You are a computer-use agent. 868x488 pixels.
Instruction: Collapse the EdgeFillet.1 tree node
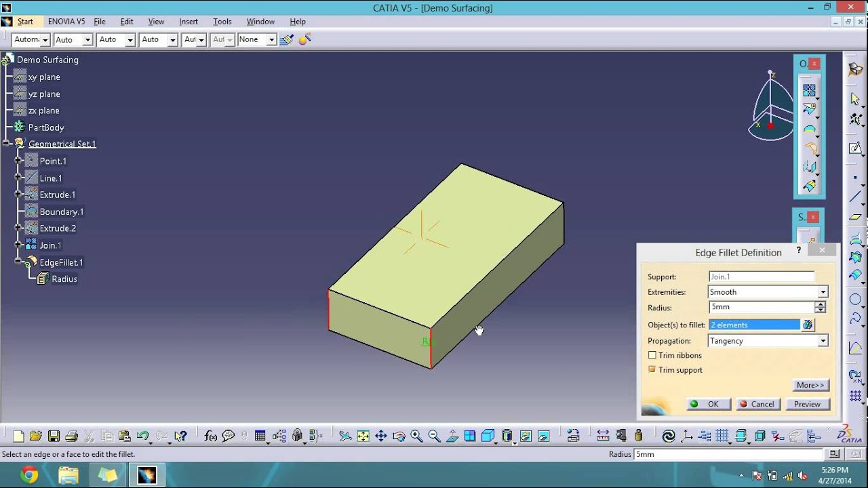tap(18, 262)
